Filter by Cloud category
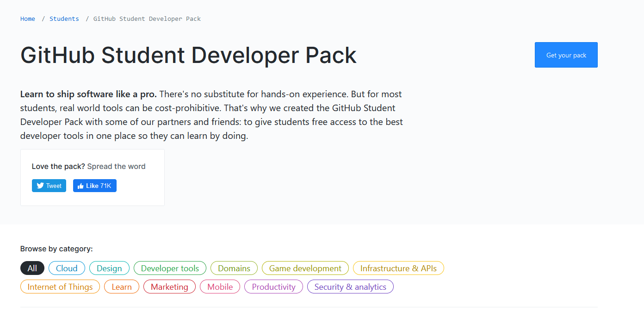This screenshot has height=318, width=644. coord(67,268)
